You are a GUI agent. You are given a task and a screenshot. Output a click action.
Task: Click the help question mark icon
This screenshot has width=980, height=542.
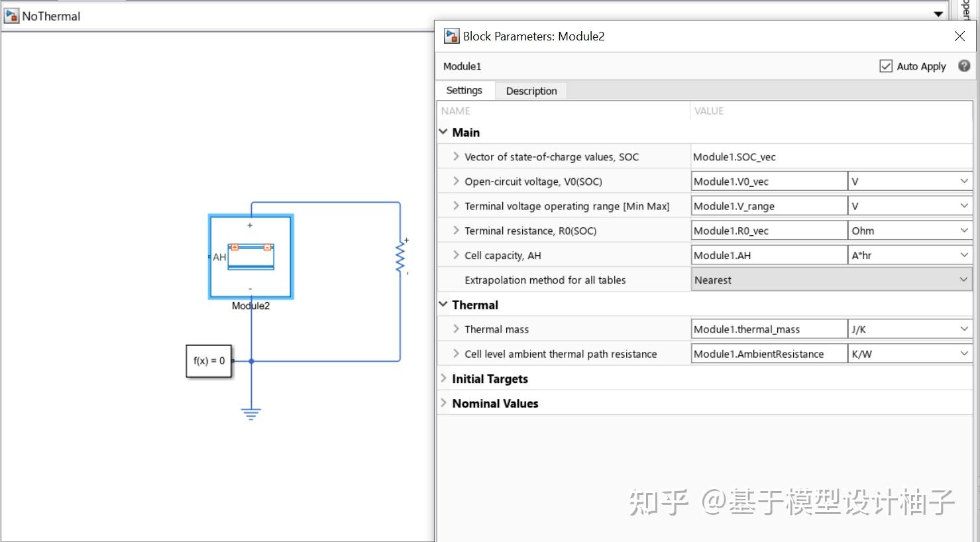(963, 66)
